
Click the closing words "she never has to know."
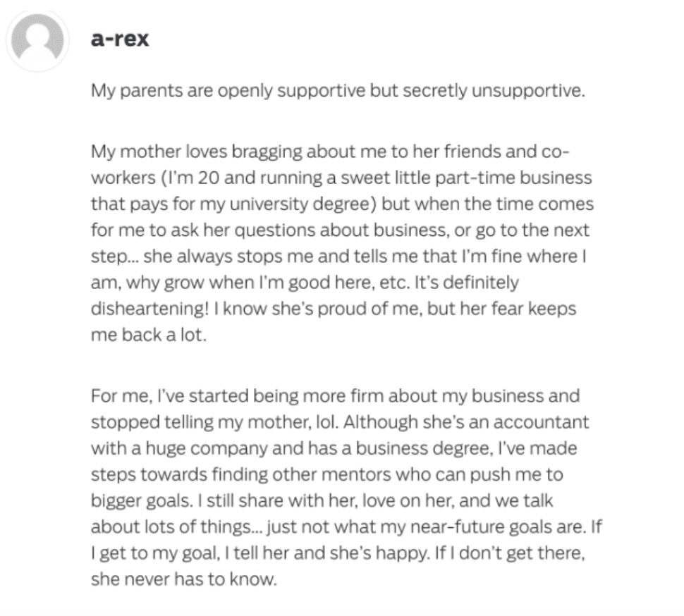[183, 579]
